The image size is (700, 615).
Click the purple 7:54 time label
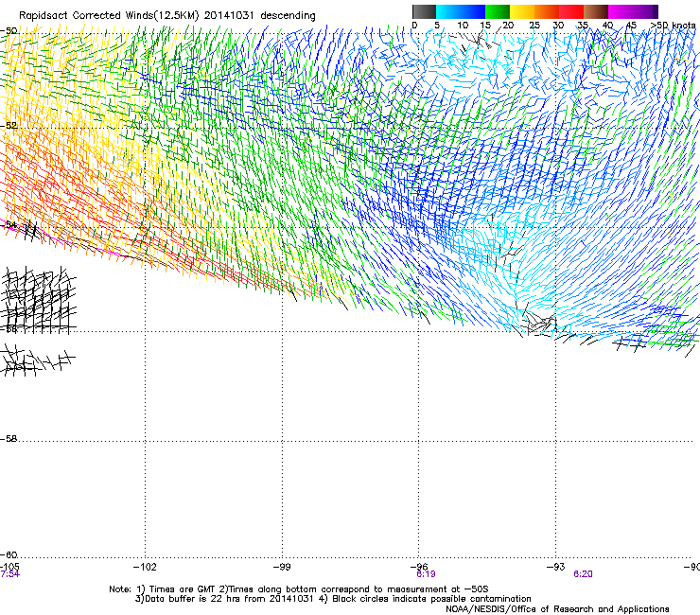[9, 574]
